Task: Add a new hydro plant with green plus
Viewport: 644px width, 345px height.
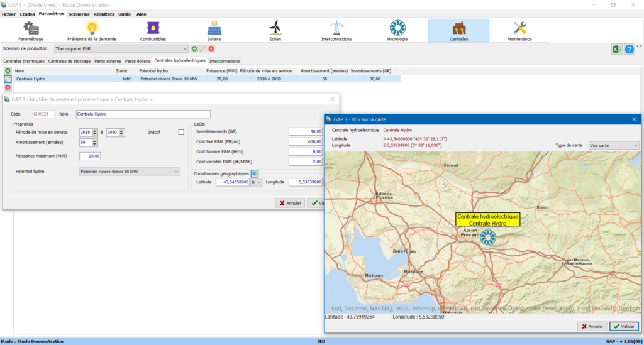Action: point(8,71)
